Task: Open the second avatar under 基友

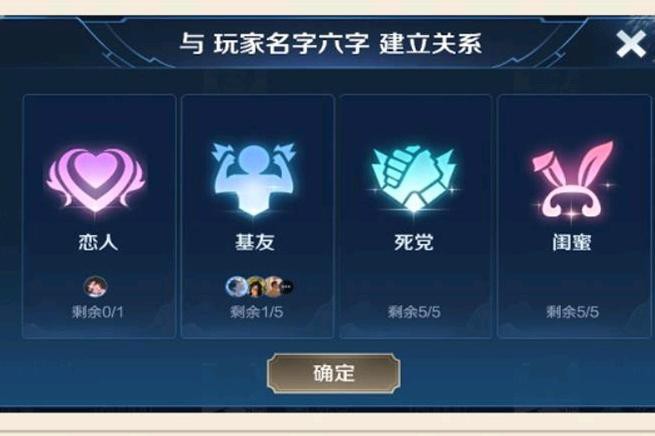Action: click(255, 287)
